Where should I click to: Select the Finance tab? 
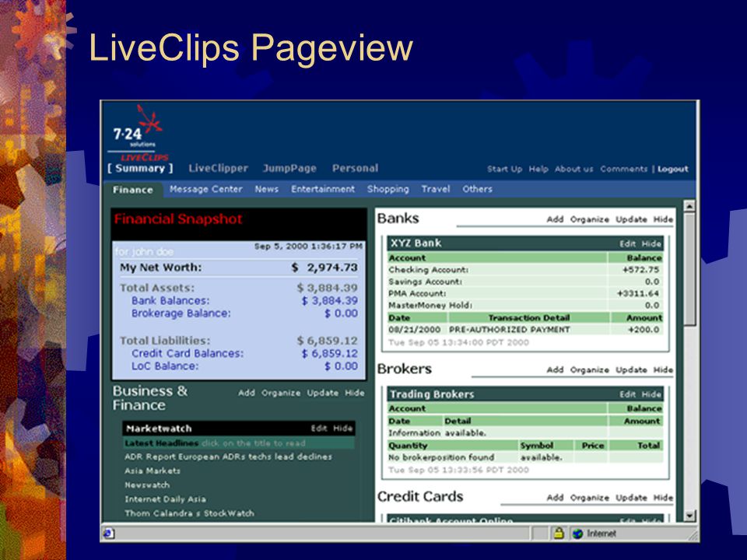click(x=133, y=190)
